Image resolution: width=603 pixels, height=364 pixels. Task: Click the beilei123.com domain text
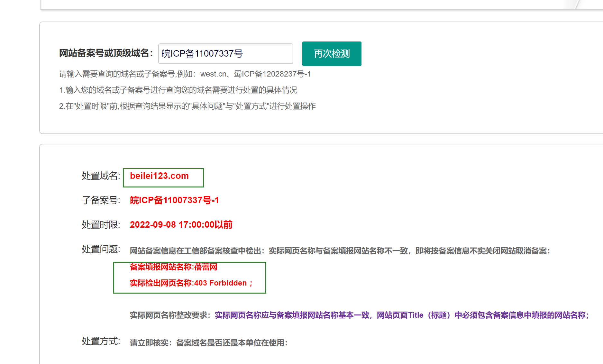pos(159,176)
